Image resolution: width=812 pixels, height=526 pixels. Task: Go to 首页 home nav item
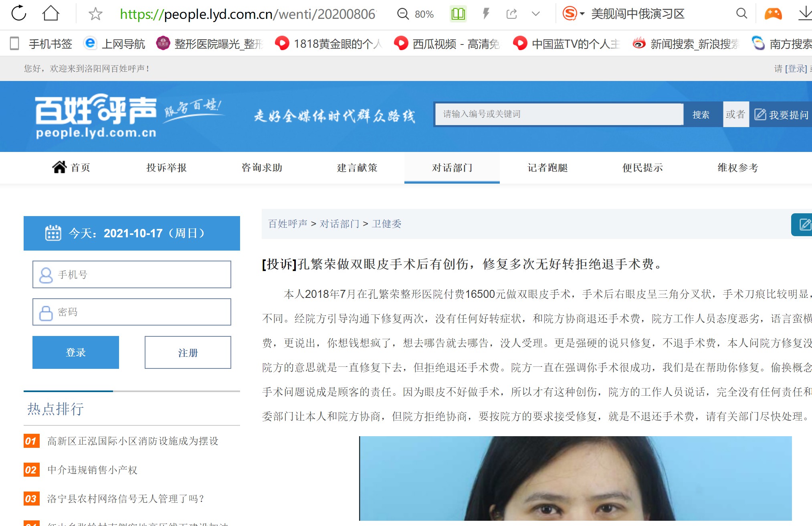(71, 167)
